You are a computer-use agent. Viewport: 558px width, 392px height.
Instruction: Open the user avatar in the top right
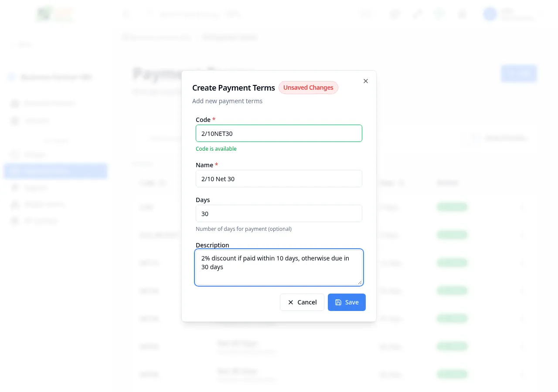pyautogui.click(x=490, y=14)
